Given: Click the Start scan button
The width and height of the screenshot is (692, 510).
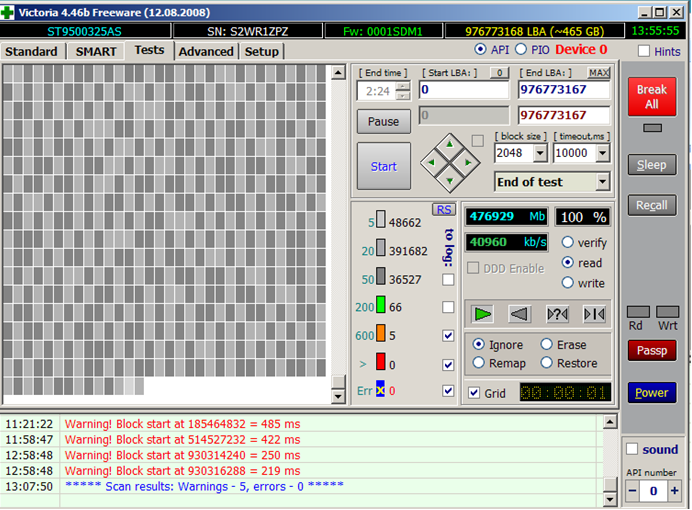Looking at the screenshot, I should 384,166.
